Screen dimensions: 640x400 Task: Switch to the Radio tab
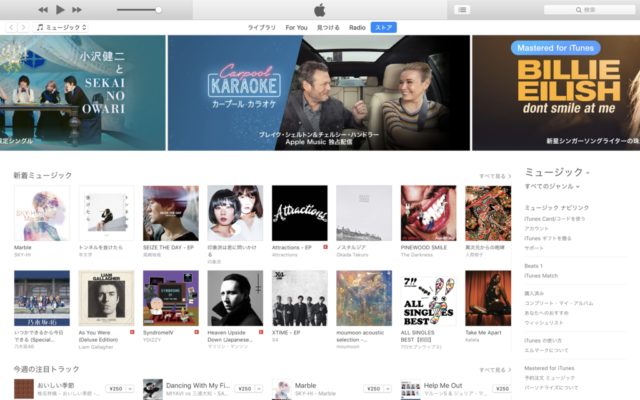pos(357,27)
